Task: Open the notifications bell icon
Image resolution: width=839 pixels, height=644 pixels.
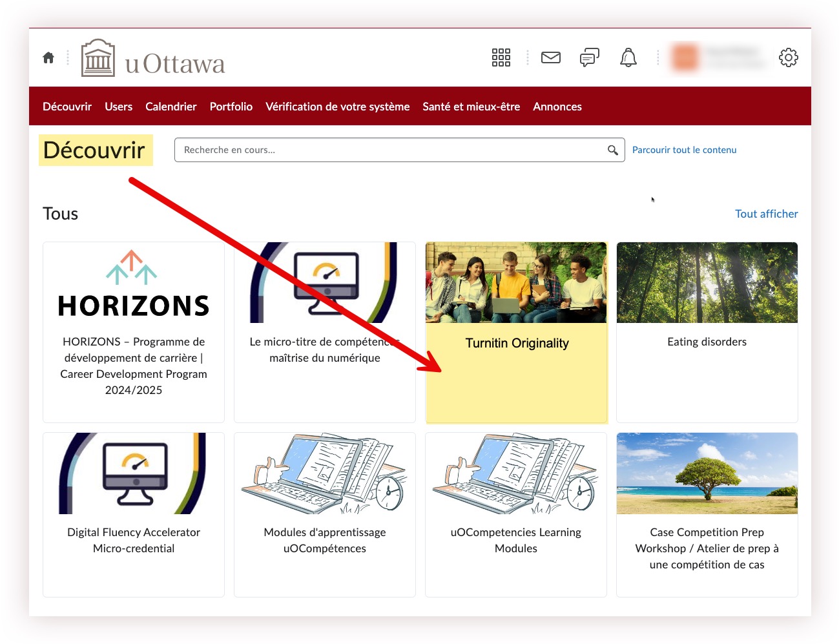Action: coord(628,57)
